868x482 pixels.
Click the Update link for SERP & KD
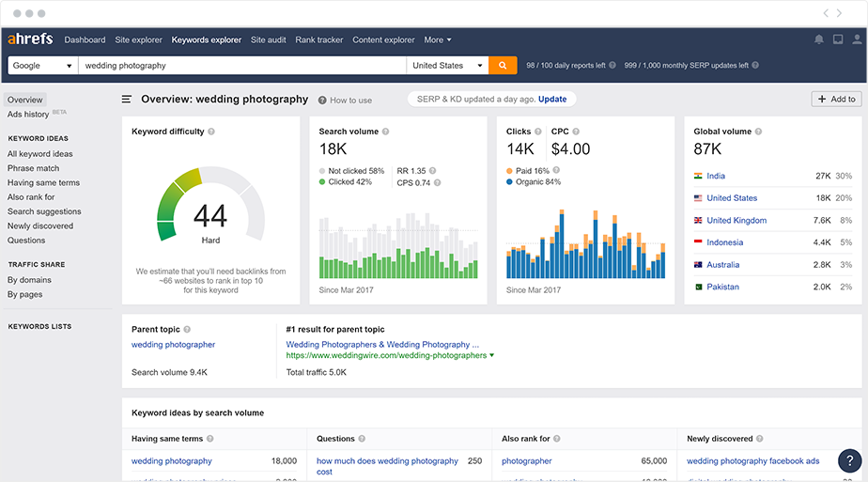click(552, 99)
